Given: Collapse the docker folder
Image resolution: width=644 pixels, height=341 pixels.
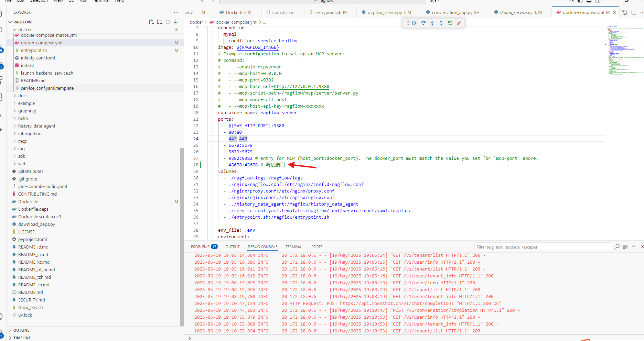Looking at the screenshot, I should (x=25, y=30).
